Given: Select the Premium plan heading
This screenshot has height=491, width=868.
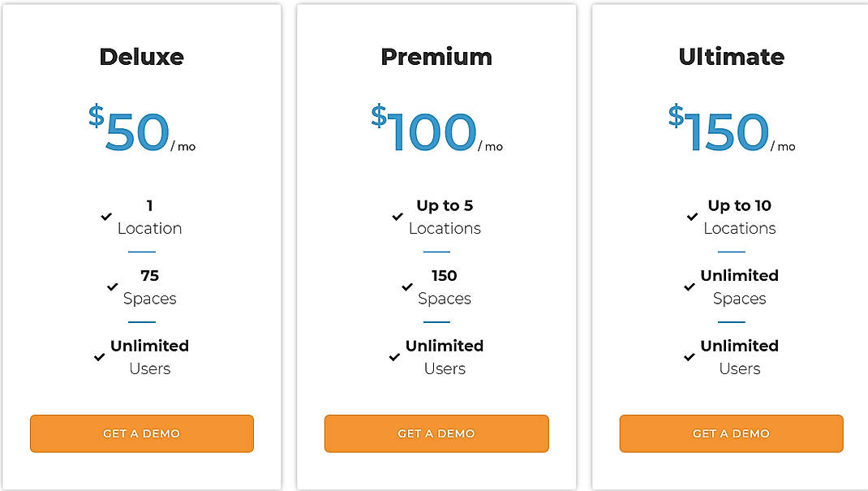Looking at the screenshot, I should click(436, 57).
